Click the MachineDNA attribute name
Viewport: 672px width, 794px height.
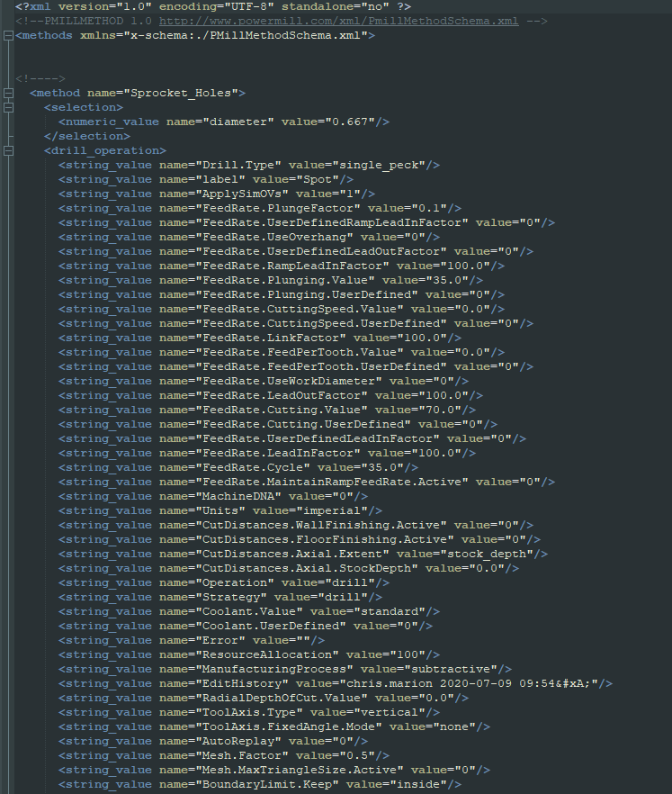(237, 497)
